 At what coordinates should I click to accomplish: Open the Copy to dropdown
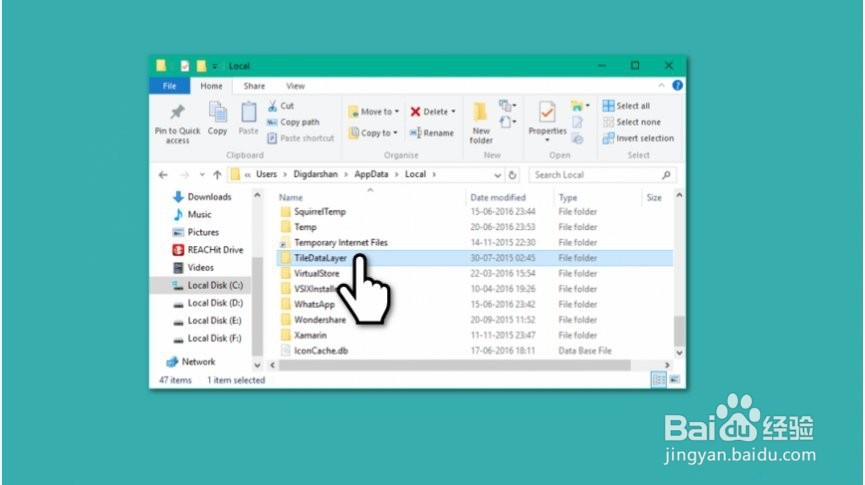coord(373,133)
